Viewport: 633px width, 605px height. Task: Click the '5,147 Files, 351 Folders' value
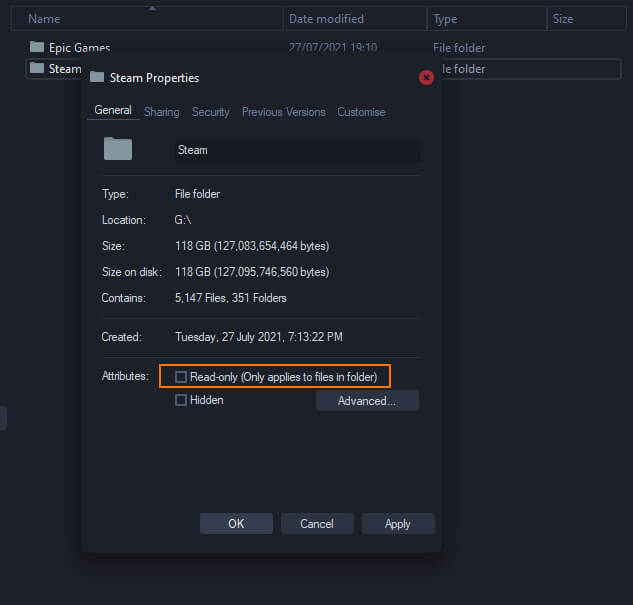tap(231, 298)
